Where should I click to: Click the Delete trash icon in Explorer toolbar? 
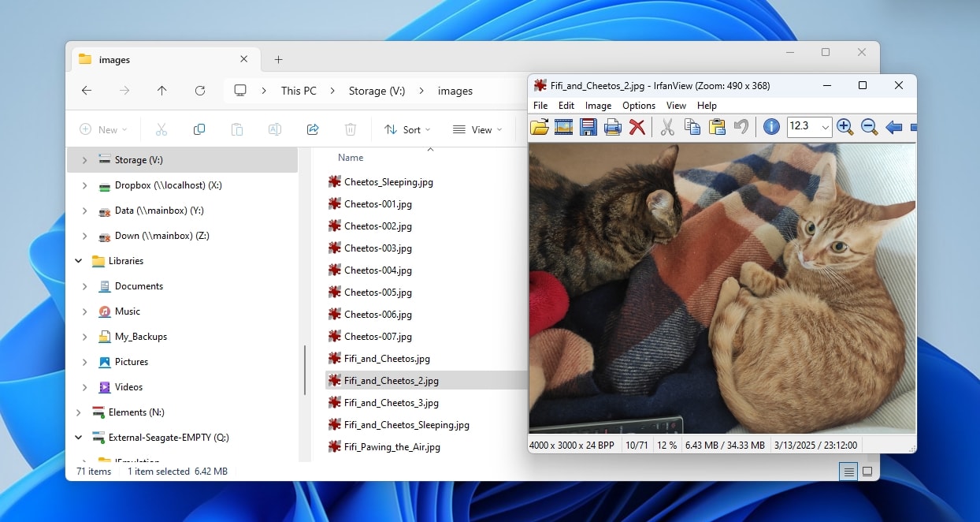pyautogui.click(x=351, y=129)
